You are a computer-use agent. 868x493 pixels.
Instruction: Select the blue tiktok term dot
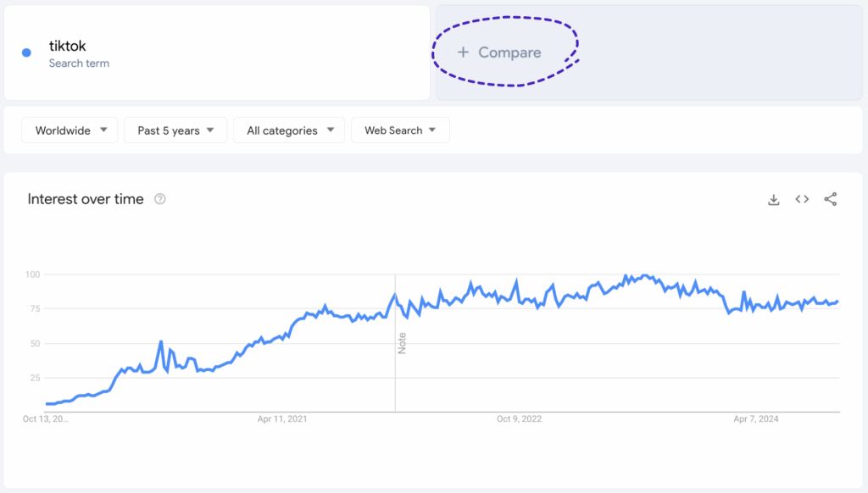click(x=26, y=53)
